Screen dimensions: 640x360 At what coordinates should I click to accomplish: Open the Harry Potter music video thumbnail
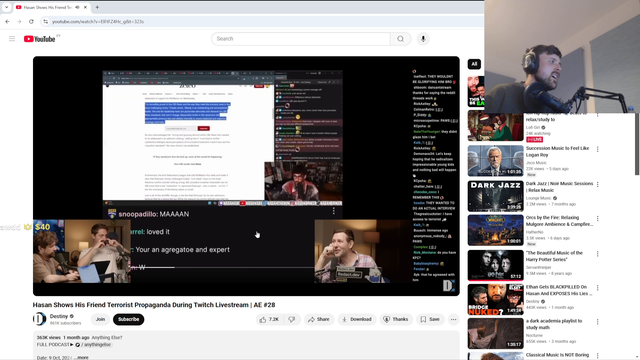[495, 265]
